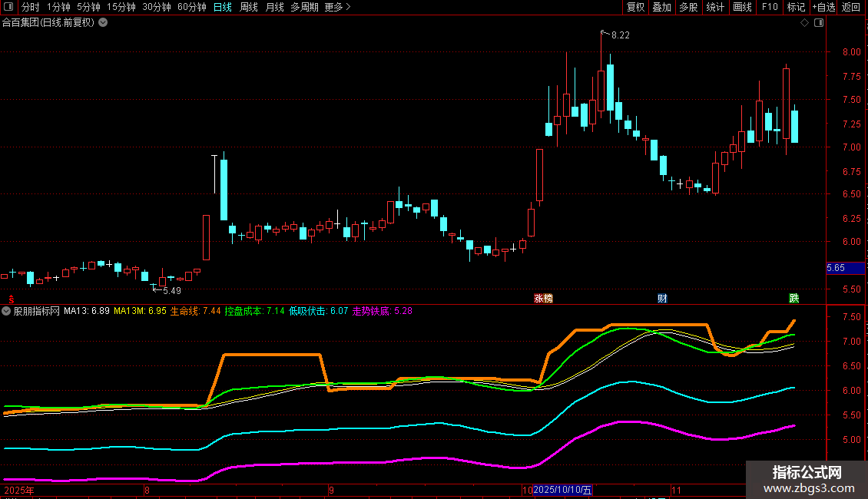Add stock with '+自选' button
868x499 pixels.
point(823,7)
